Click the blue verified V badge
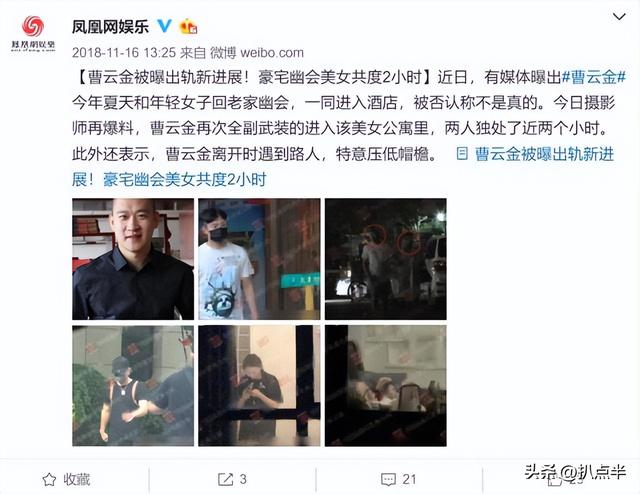This screenshot has width=640, height=494. coord(164,26)
